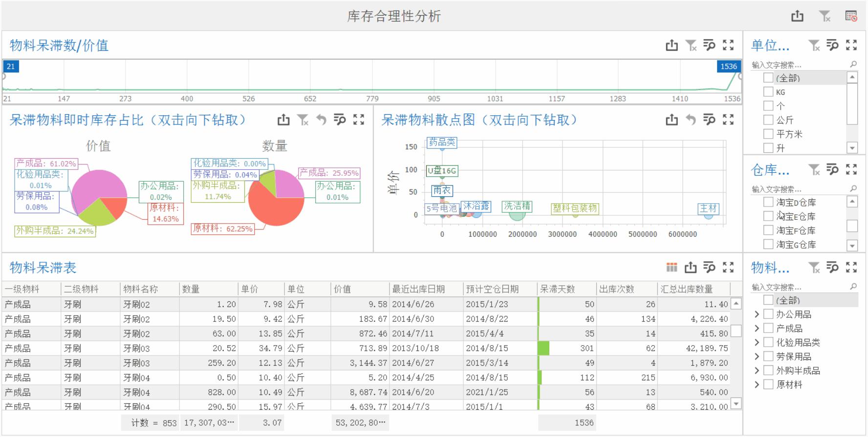The image size is (868, 437).
Task: Clear the filter on the 仓库 panel
Action: coord(814,169)
